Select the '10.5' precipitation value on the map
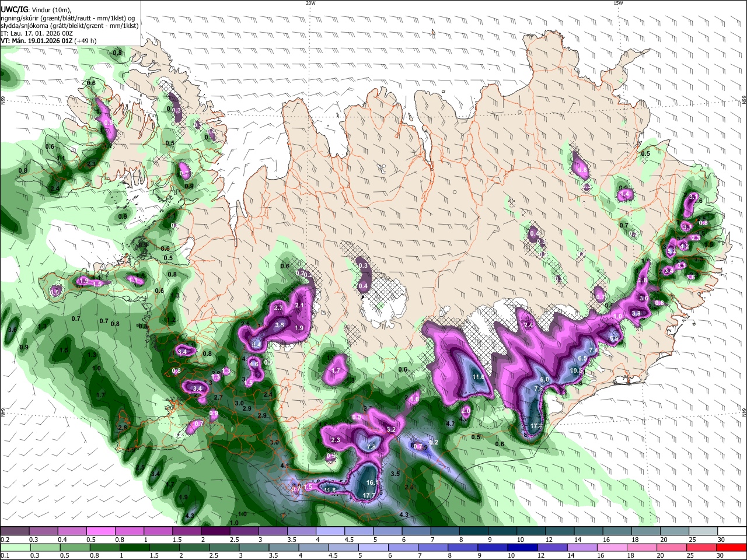Image resolution: width=747 pixels, height=560 pixels. coord(577,370)
